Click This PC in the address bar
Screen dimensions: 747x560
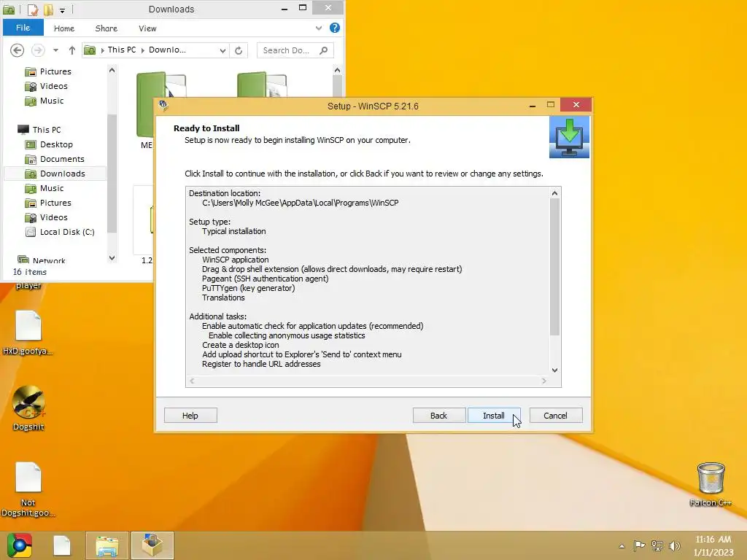point(122,50)
